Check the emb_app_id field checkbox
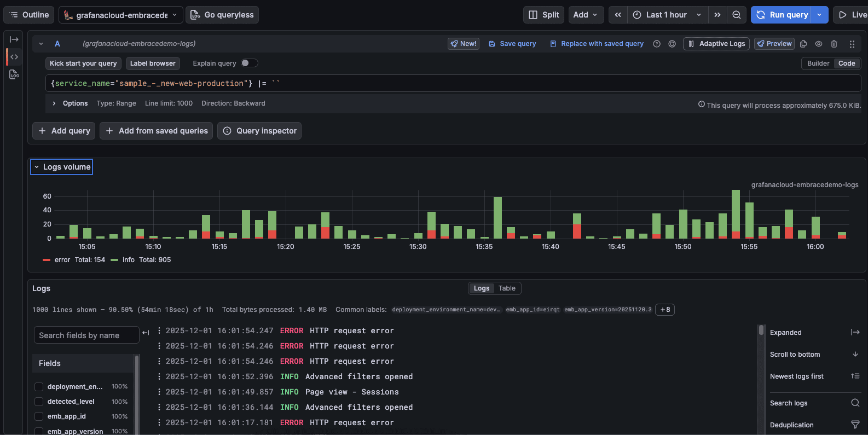Image resolution: width=868 pixels, height=435 pixels. click(39, 416)
